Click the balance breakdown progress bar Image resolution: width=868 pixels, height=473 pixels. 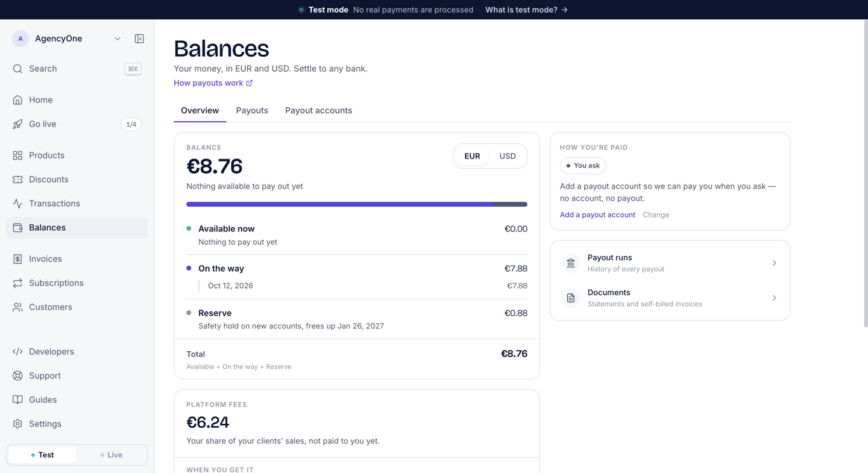tap(357, 204)
